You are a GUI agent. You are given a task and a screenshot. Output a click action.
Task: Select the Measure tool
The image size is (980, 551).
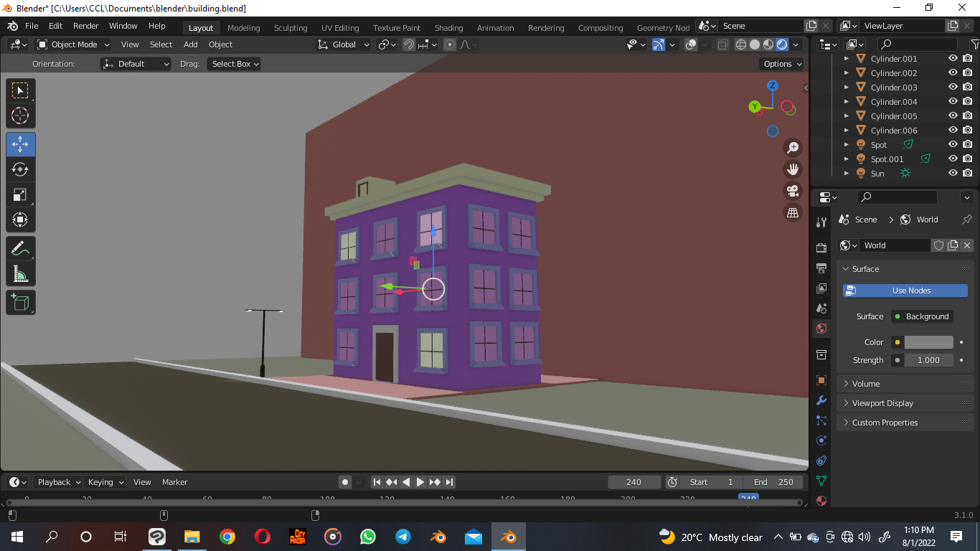coord(21,275)
